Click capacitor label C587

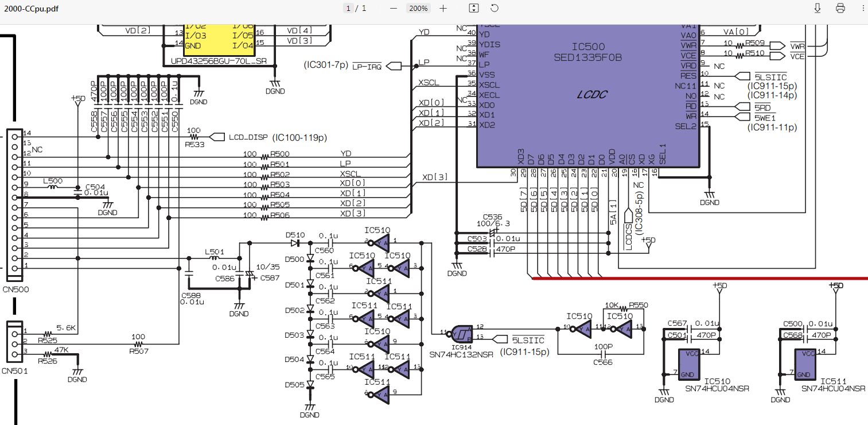271,278
